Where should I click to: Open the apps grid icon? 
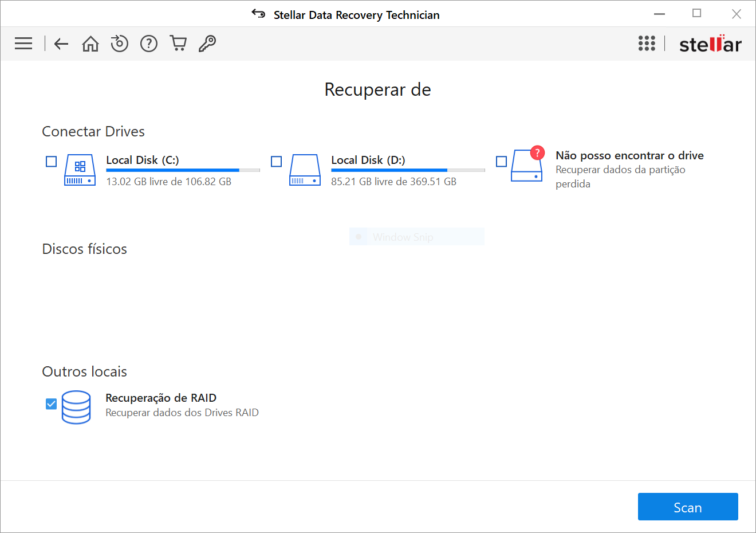pyautogui.click(x=647, y=44)
